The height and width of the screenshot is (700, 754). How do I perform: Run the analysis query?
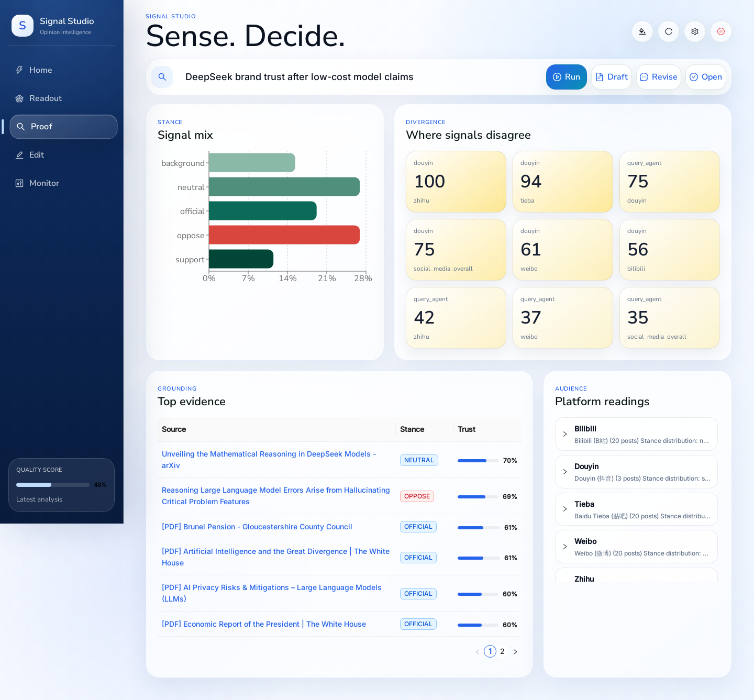click(567, 77)
